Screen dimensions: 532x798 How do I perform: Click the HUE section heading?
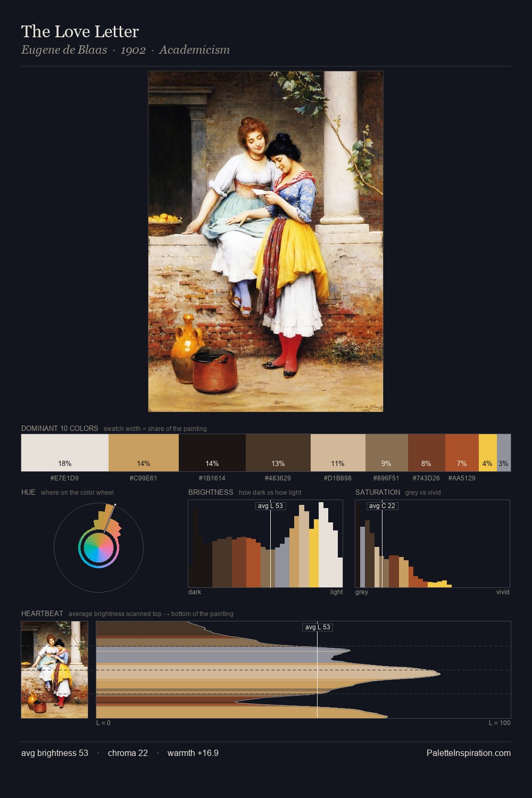28,492
